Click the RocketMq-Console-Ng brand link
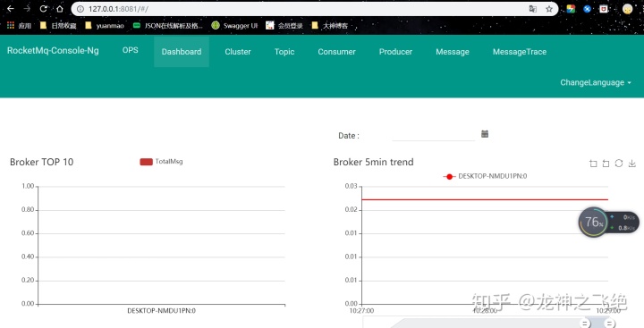Image resolution: width=644 pixels, height=328 pixels. (53, 50)
